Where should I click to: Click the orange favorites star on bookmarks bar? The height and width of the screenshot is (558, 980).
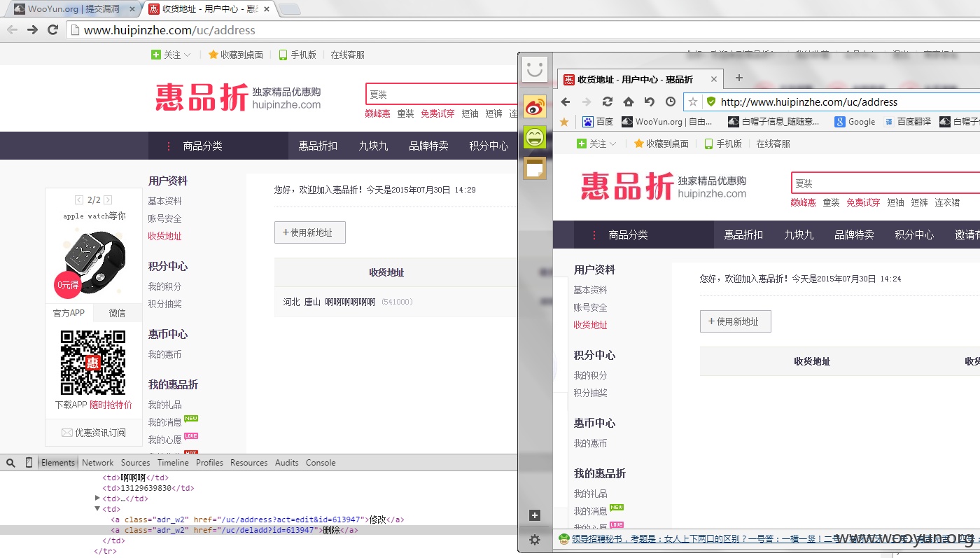point(564,122)
